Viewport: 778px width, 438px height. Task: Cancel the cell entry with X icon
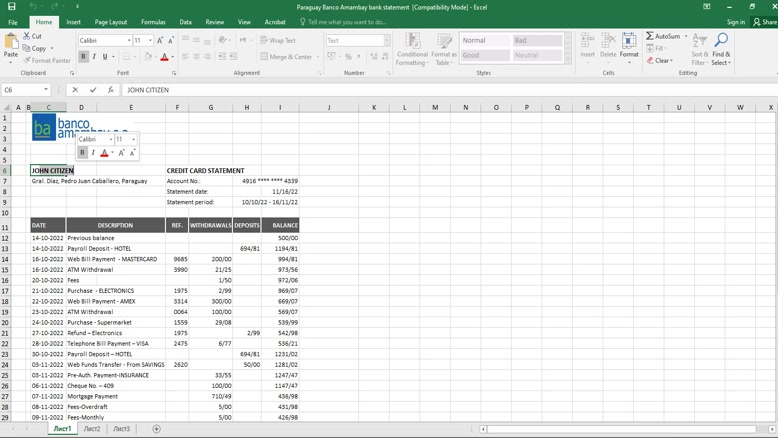pyautogui.click(x=75, y=90)
